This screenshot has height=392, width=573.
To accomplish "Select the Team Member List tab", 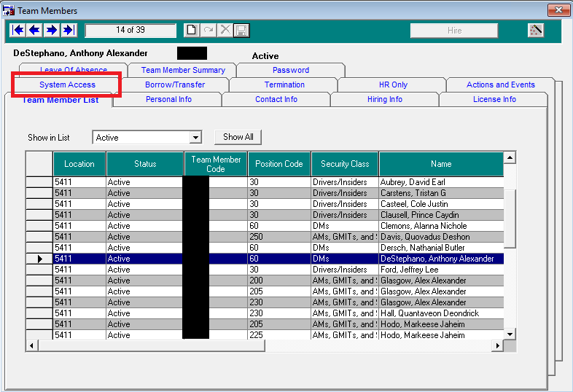I will click(60, 100).
